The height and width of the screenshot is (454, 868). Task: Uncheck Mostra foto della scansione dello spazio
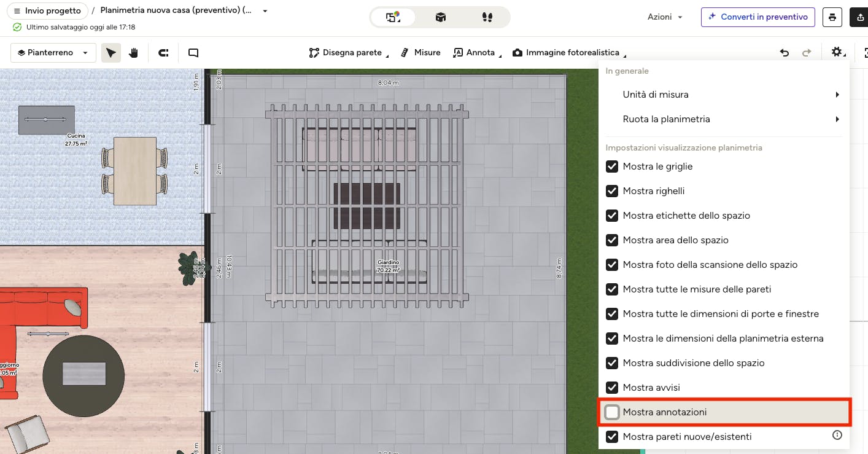(x=612, y=265)
